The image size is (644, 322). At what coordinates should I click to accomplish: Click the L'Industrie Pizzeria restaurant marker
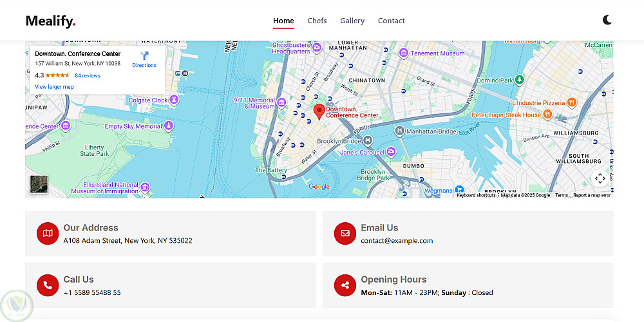(572, 102)
